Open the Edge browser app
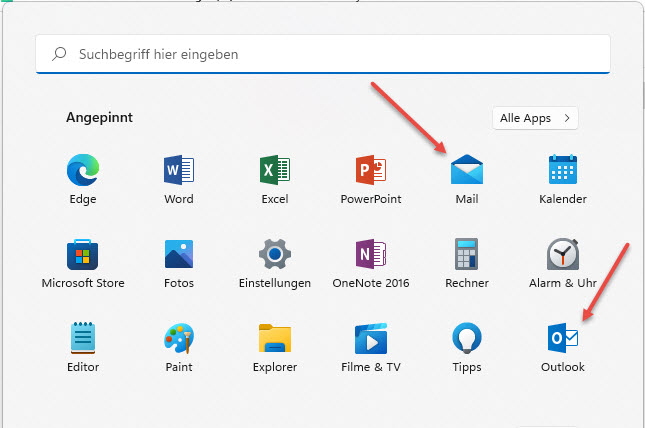 click(x=82, y=172)
